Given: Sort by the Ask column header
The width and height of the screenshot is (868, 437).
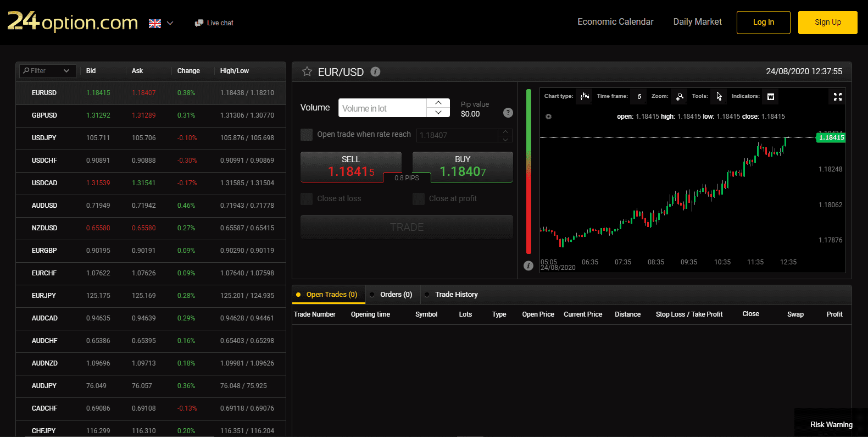Looking at the screenshot, I should (137, 71).
